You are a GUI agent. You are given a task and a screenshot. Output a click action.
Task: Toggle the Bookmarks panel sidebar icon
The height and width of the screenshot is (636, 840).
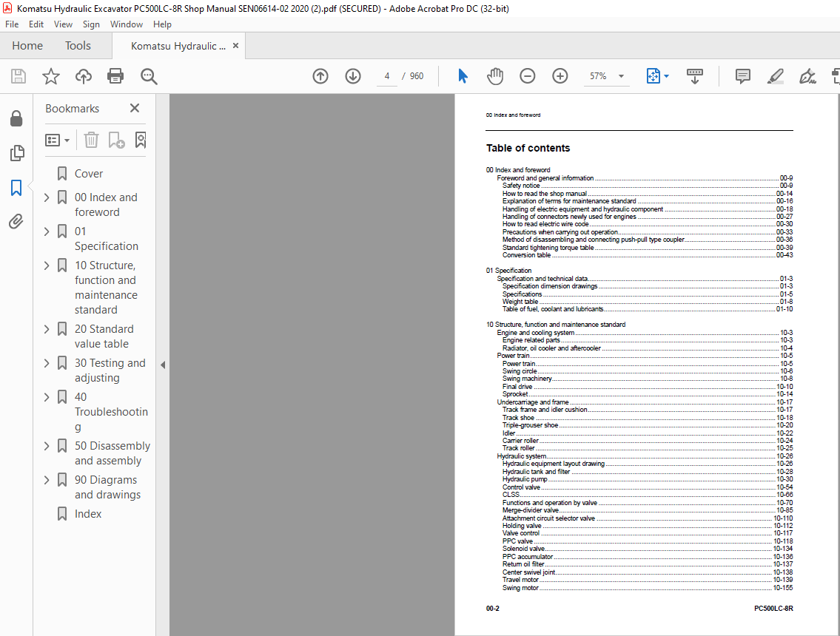click(16, 187)
